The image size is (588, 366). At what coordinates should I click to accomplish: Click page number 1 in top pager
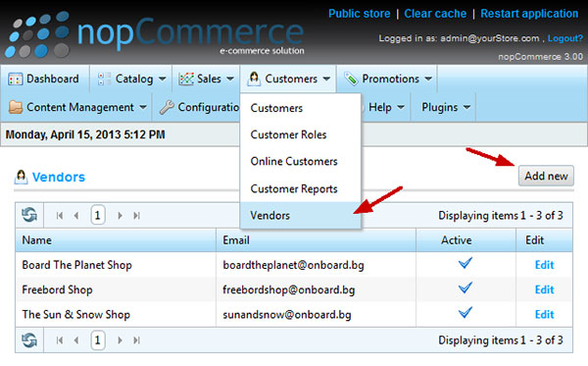point(97,216)
